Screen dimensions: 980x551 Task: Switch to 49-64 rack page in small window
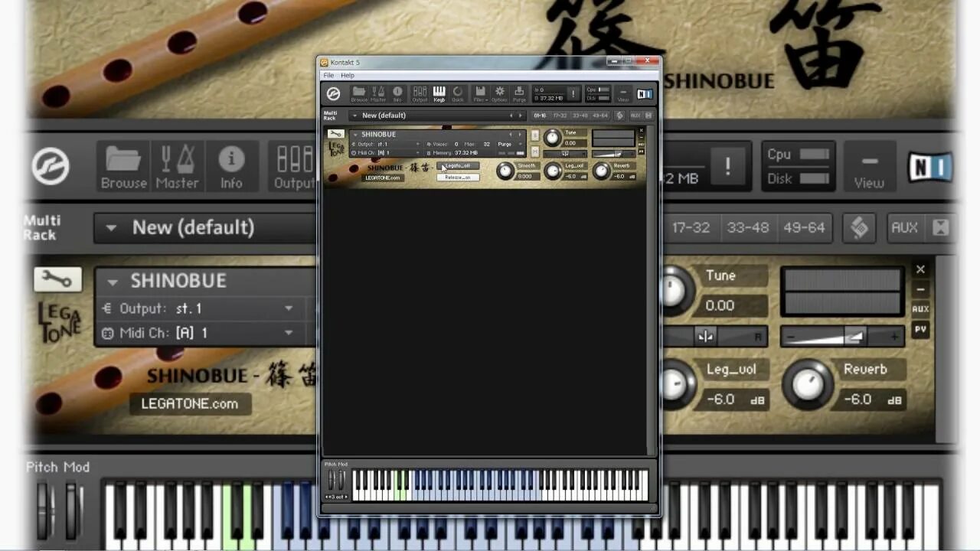click(x=599, y=116)
